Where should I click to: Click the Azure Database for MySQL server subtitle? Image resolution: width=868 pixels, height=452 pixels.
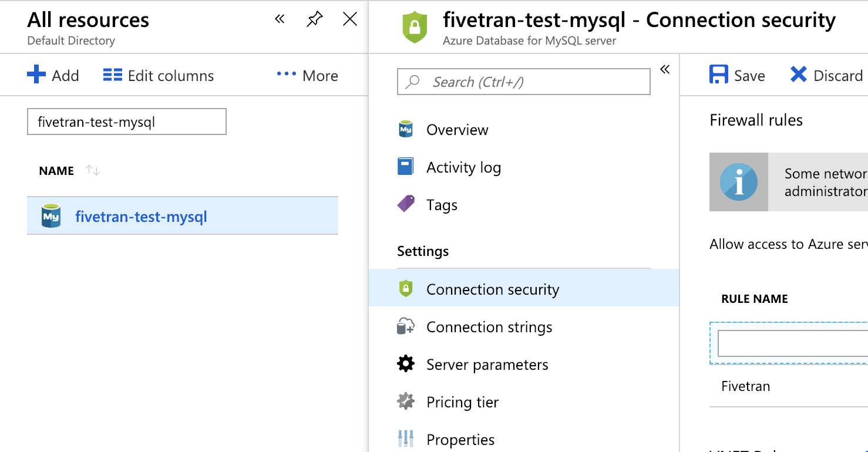click(x=530, y=41)
